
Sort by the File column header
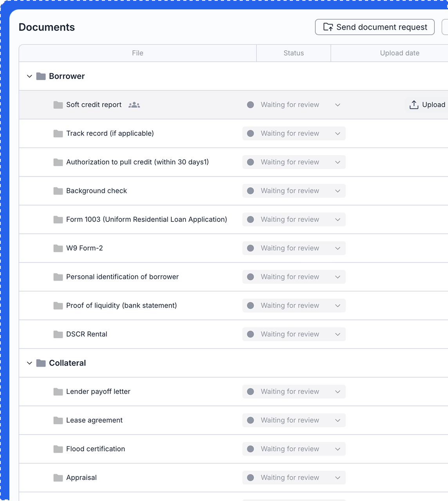pos(137,53)
